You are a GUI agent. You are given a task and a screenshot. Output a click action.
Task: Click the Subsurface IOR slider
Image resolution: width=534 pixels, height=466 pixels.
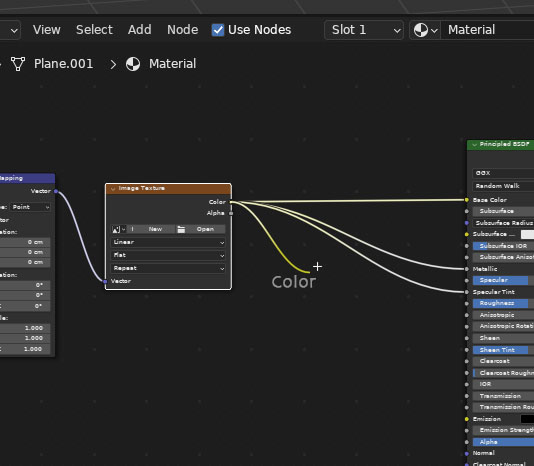[503, 246]
